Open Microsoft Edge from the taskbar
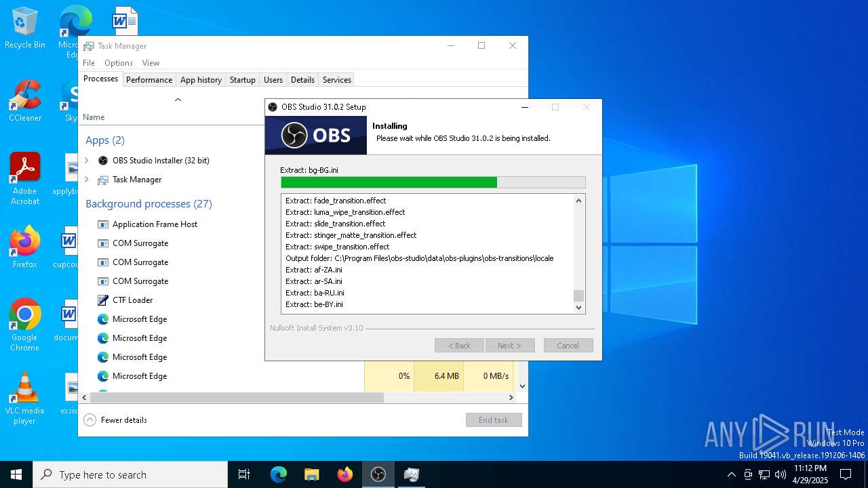Viewport: 868px width, 488px height. [279, 474]
